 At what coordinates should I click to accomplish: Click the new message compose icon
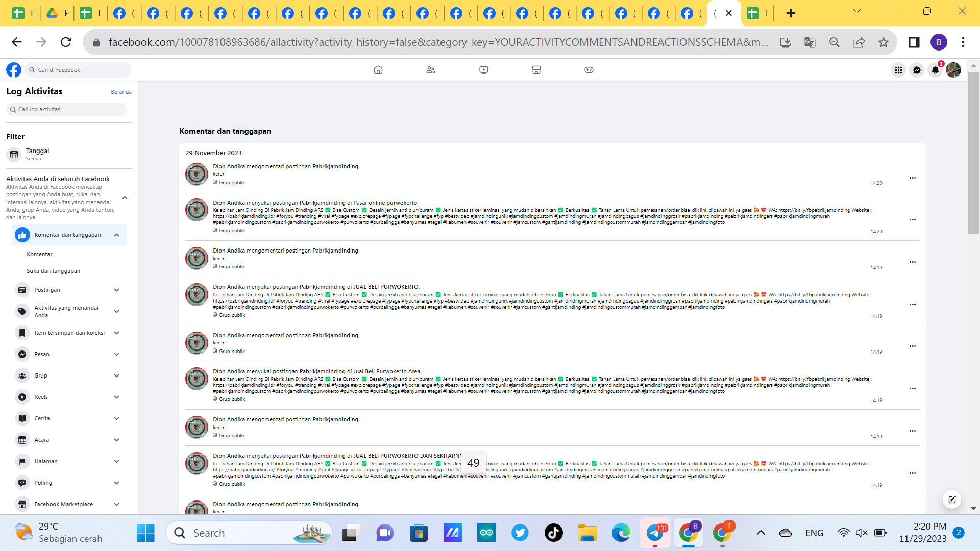(x=952, y=499)
